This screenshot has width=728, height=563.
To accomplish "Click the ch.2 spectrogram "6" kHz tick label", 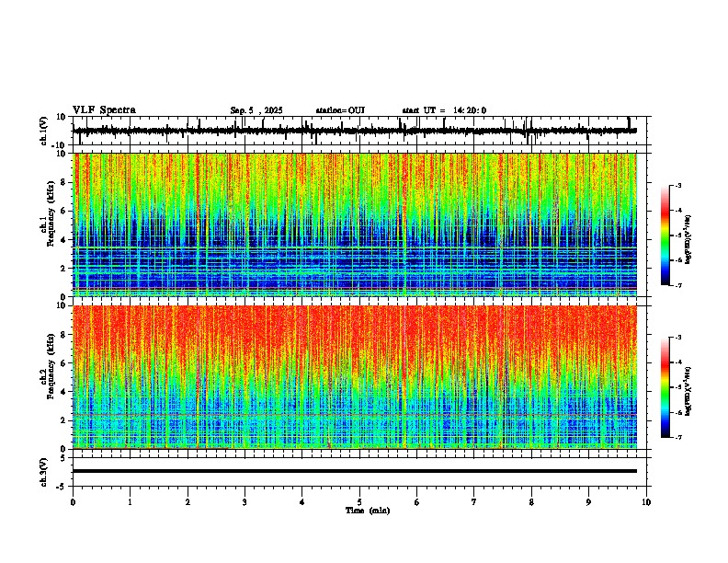I will [63, 362].
